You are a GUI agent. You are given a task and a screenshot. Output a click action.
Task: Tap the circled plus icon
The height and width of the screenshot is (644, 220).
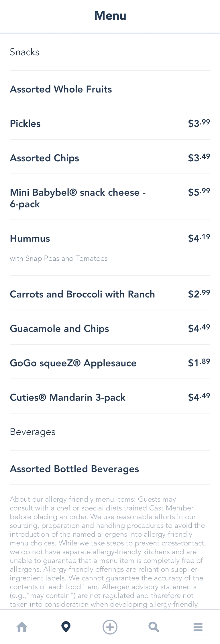110,627
